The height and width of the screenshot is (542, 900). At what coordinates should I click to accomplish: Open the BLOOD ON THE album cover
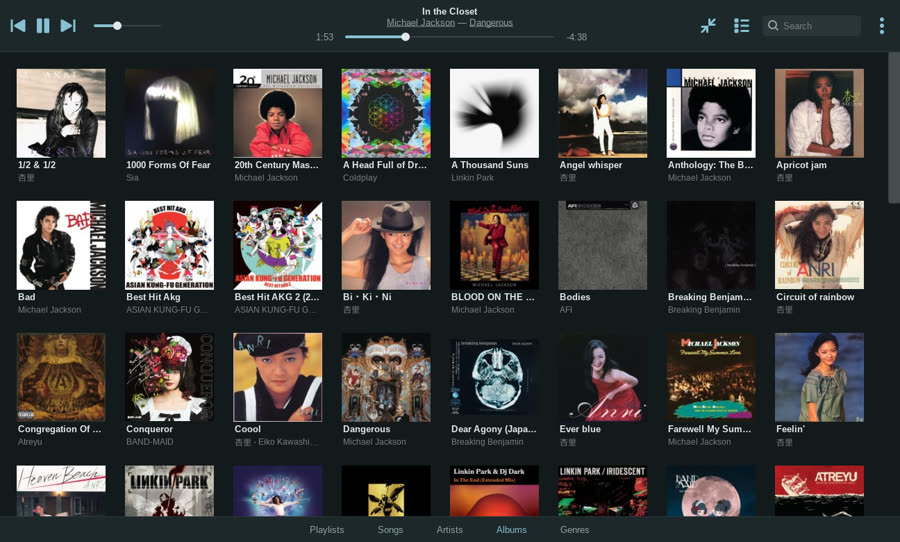pos(494,245)
